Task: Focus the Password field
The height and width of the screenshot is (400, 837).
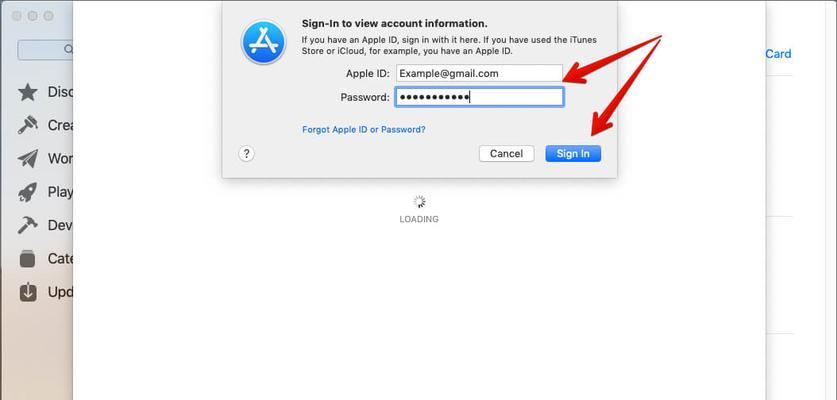Action: click(x=479, y=97)
